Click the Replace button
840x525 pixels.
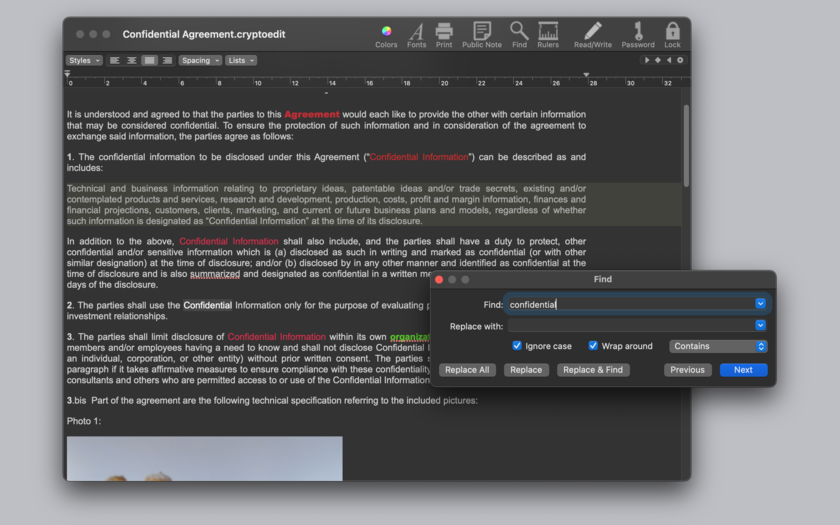pos(526,370)
